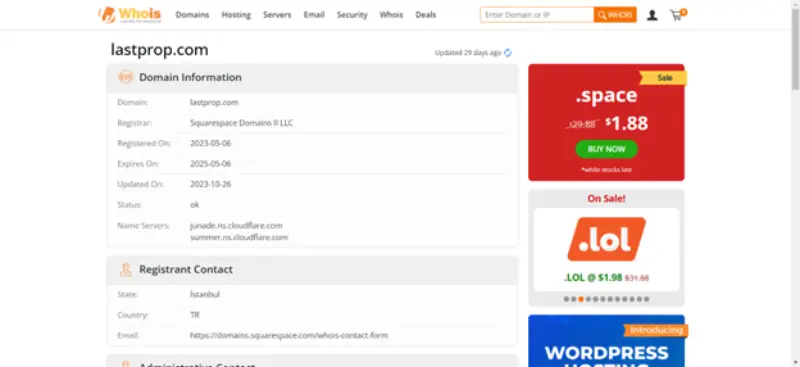Click the orange WHOIS search button
The image size is (800, 367).
tap(615, 15)
